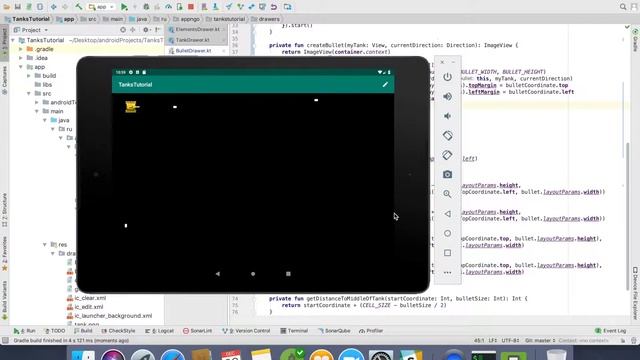Tap the Android home button in the device navigation bar
This screenshot has width=640, height=360.
tap(253, 274)
